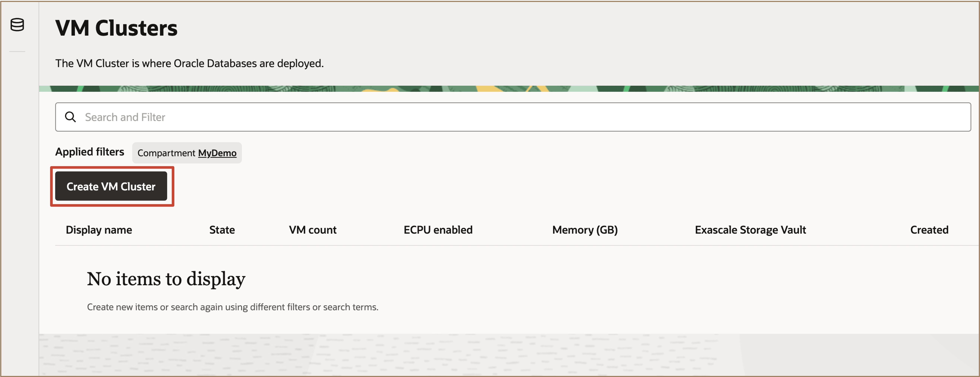Sort by the ECPU enabled column
Image resolution: width=980 pixels, height=377 pixels.
point(438,230)
